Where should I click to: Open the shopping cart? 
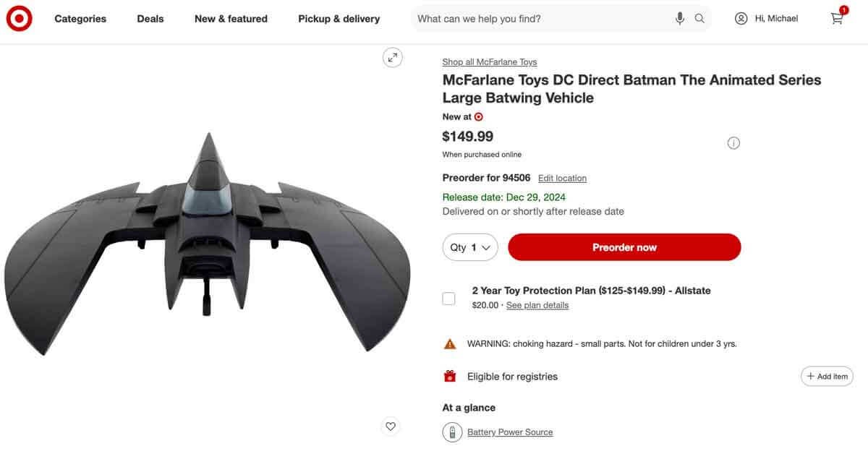(x=838, y=18)
